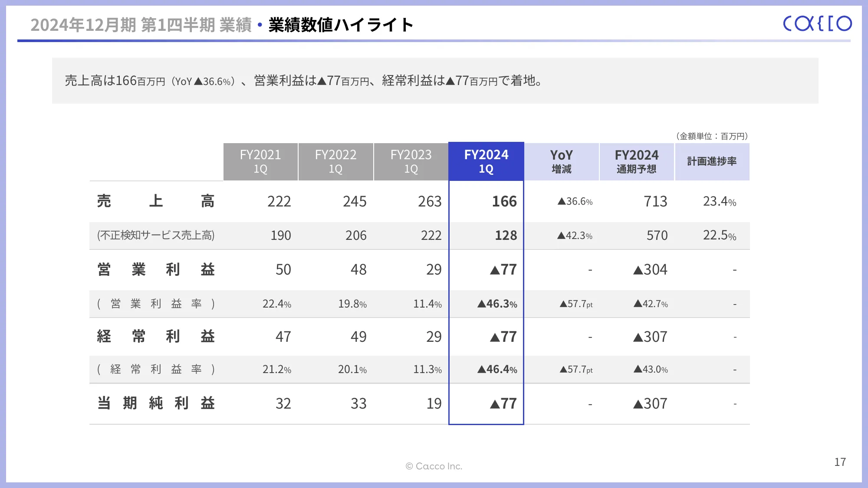
Task: Click the © Cacco Inc. footer text
Action: point(434,466)
